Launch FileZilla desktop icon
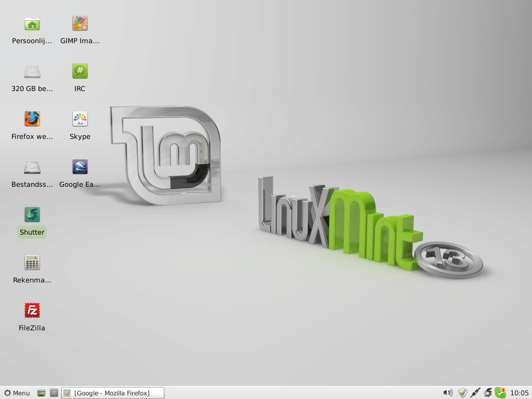The width and height of the screenshot is (532, 399). click(32, 310)
